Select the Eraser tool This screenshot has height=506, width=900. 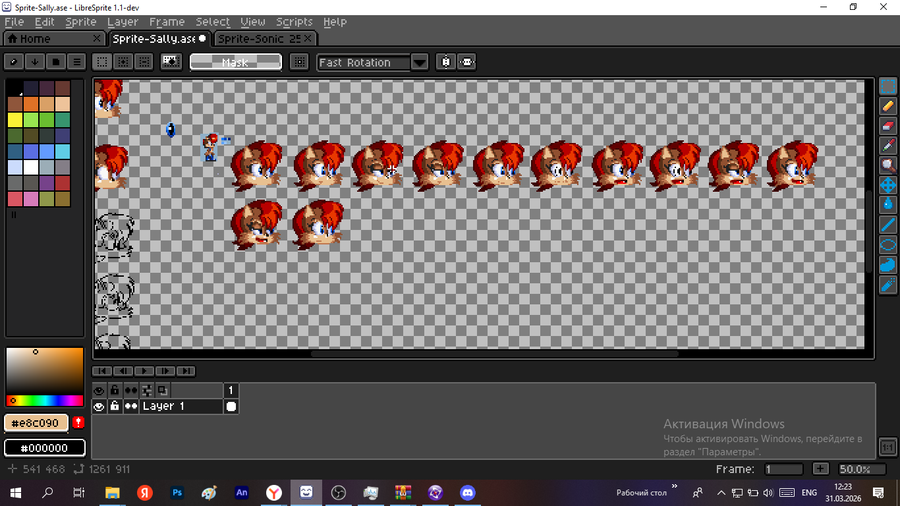coord(888,126)
